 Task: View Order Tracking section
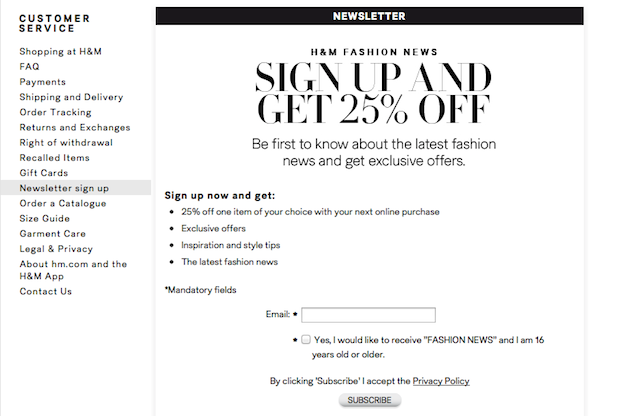pyautogui.click(x=56, y=112)
